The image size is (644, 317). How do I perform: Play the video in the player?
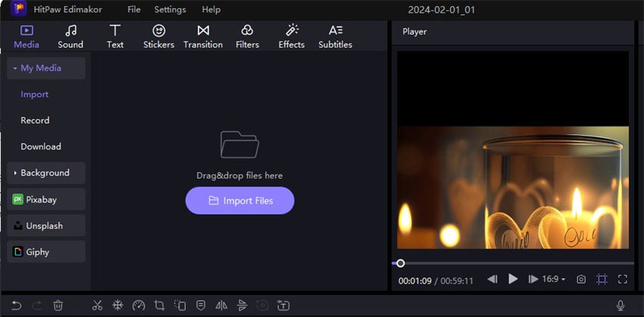click(513, 279)
